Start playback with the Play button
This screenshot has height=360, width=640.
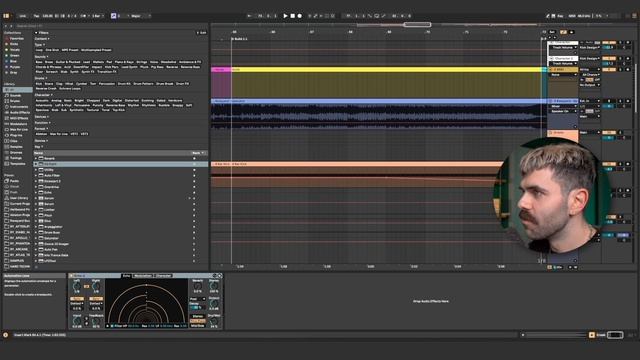click(285, 16)
